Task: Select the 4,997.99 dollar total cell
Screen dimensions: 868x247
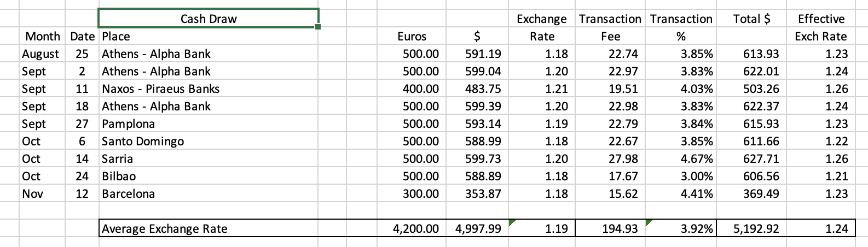Action: click(477, 228)
